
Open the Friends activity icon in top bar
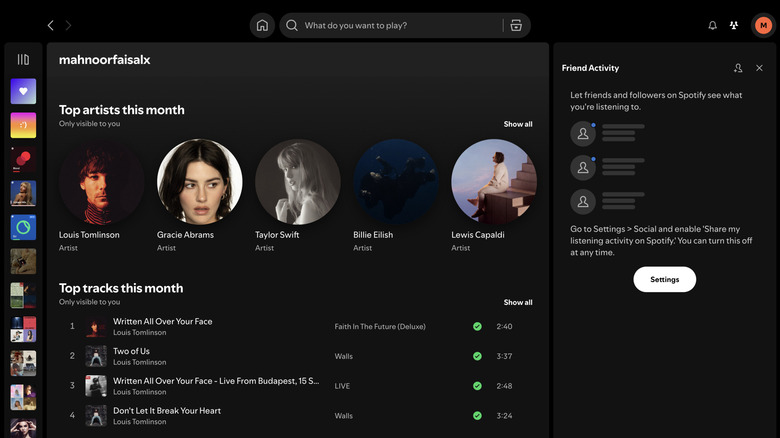coord(735,25)
